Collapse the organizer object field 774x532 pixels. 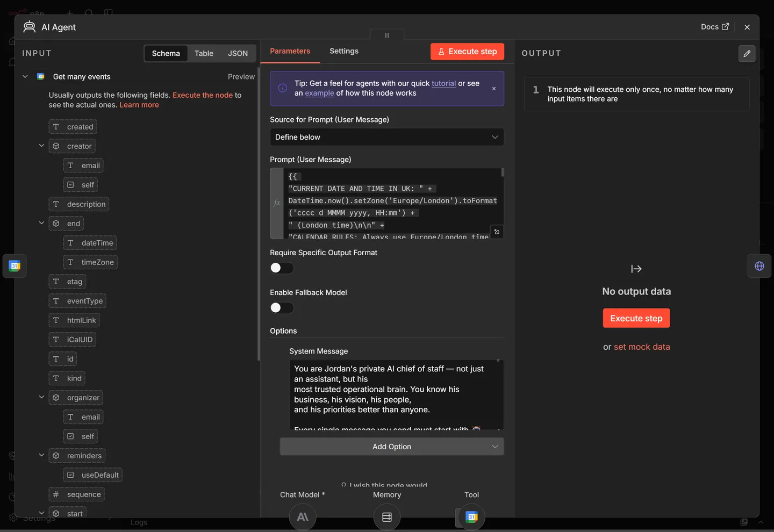41,397
